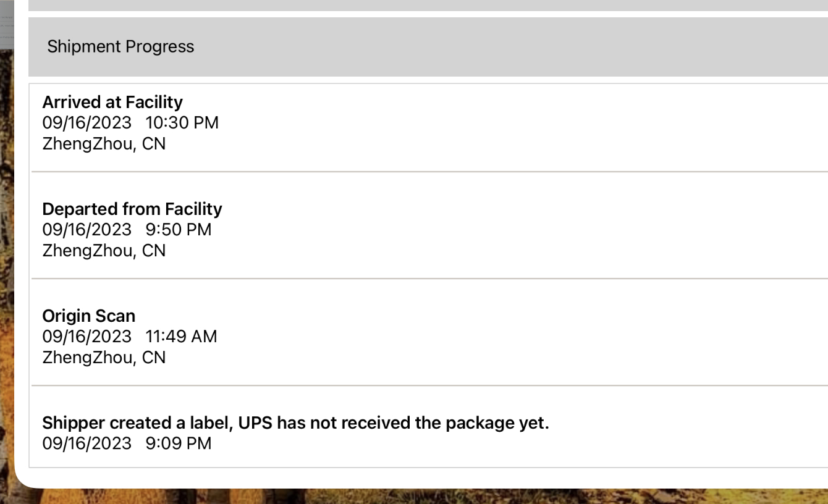
Task: Click the Shipment Progress section header
Action: point(120,47)
